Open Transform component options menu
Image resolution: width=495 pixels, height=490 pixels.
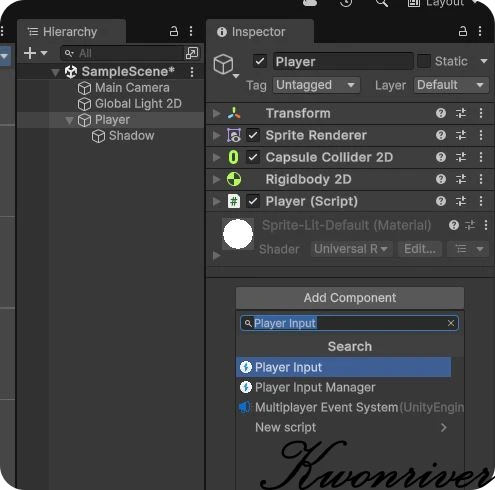pos(481,113)
